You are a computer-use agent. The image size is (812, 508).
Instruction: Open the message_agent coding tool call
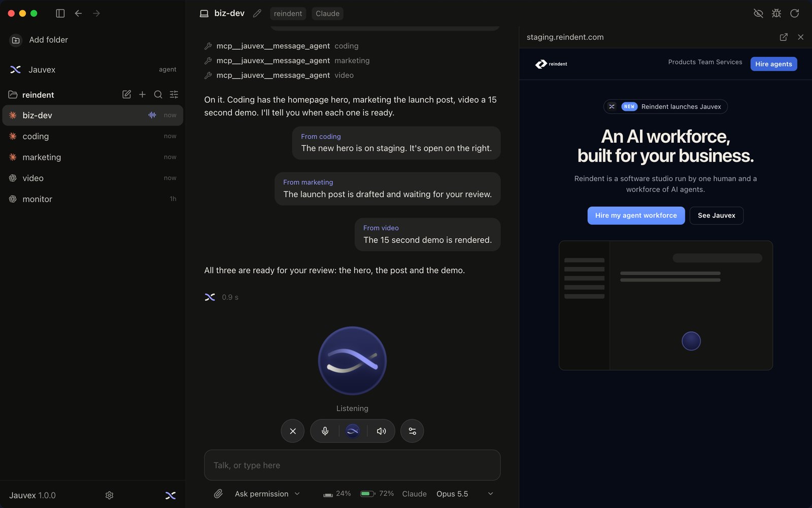[281, 46]
